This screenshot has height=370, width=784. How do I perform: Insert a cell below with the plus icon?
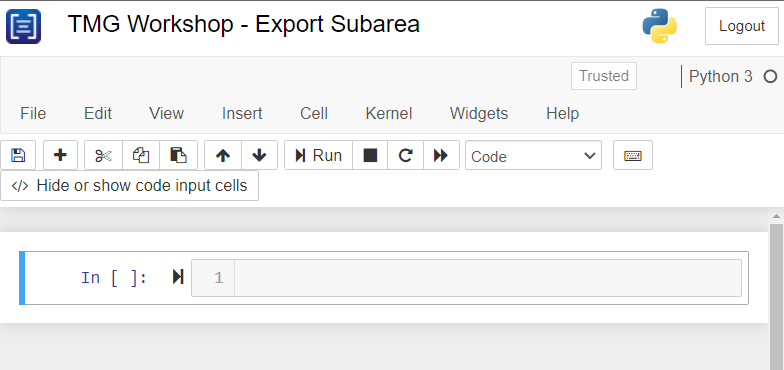pos(60,156)
